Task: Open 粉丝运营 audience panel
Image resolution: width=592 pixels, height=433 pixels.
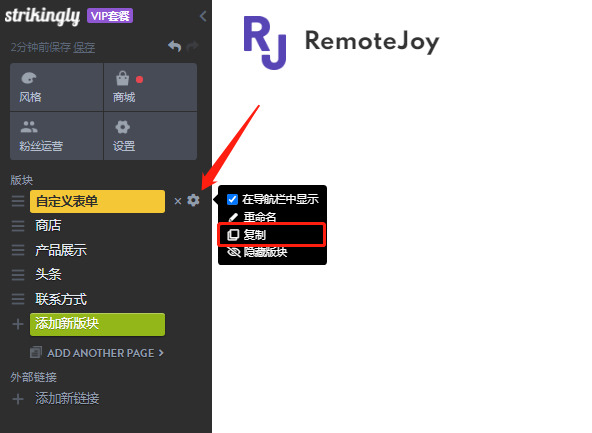Action: [56, 136]
